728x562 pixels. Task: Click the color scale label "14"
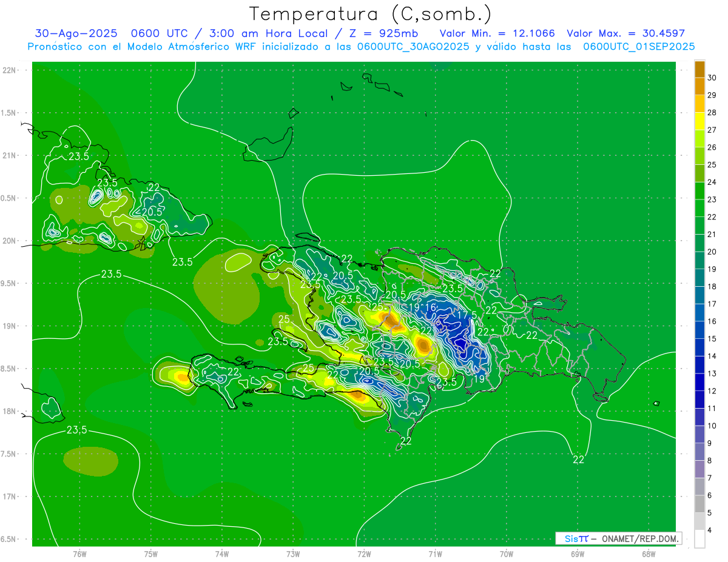[x=712, y=356]
